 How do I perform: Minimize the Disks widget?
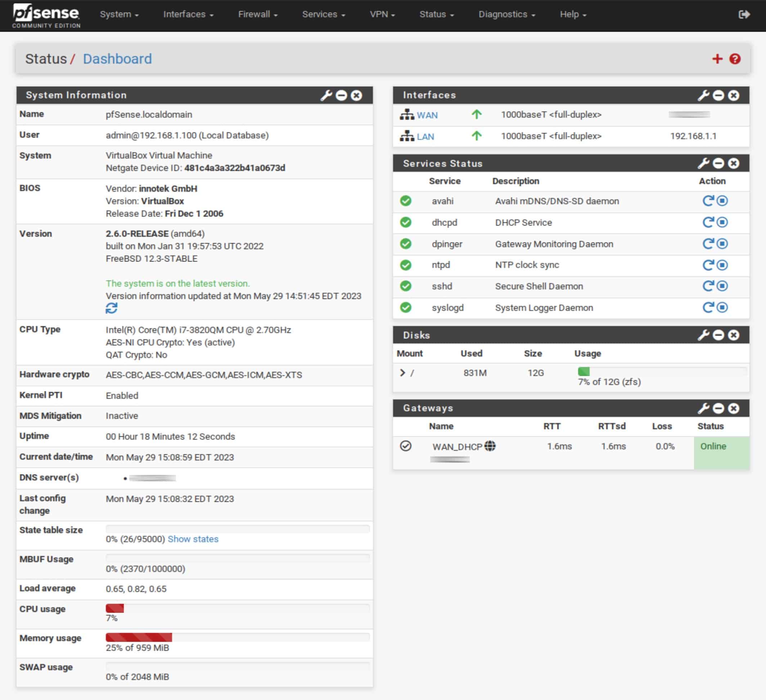[718, 335]
